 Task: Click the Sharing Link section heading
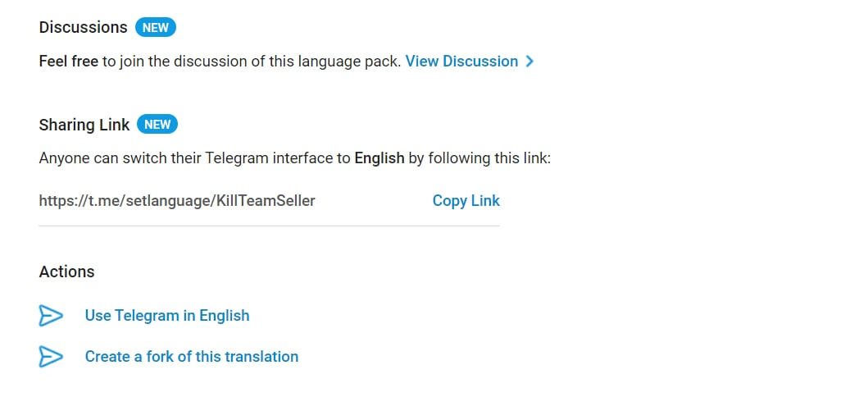click(x=84, y=125)
